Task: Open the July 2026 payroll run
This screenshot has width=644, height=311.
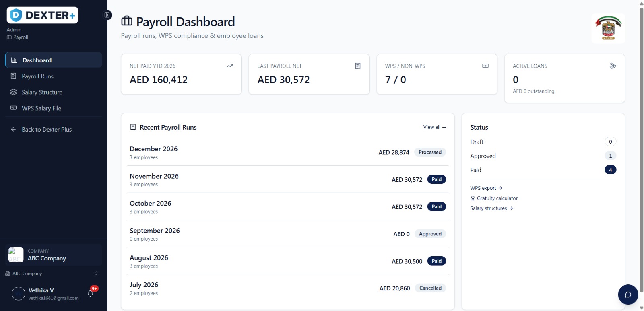Action: coord(288,288)
